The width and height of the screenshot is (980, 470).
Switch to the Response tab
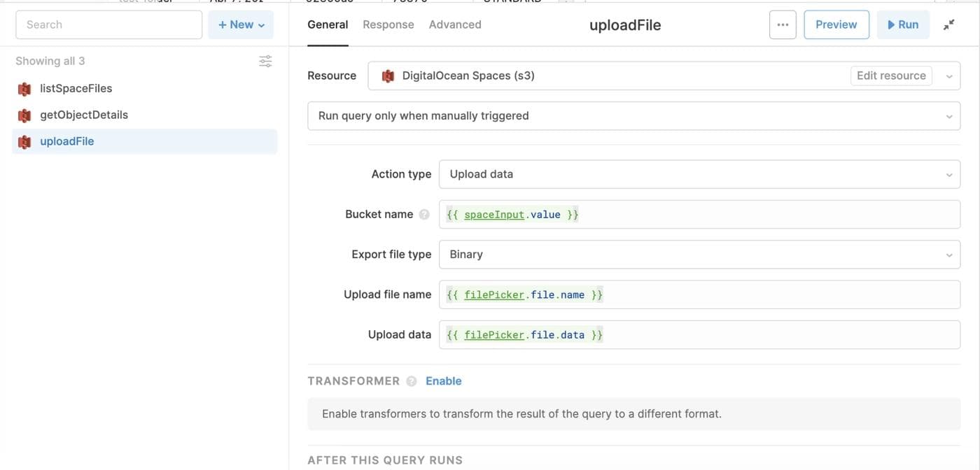pyautogui.click(x=388, y=24)
